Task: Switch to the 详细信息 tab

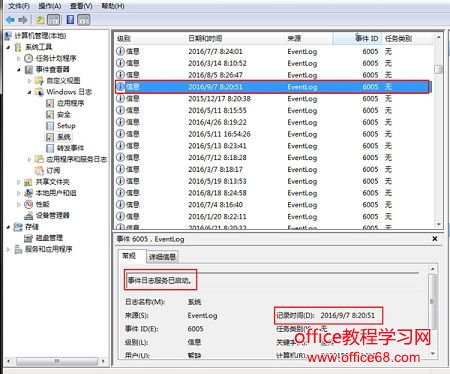Action: click(x=162, y=257)
